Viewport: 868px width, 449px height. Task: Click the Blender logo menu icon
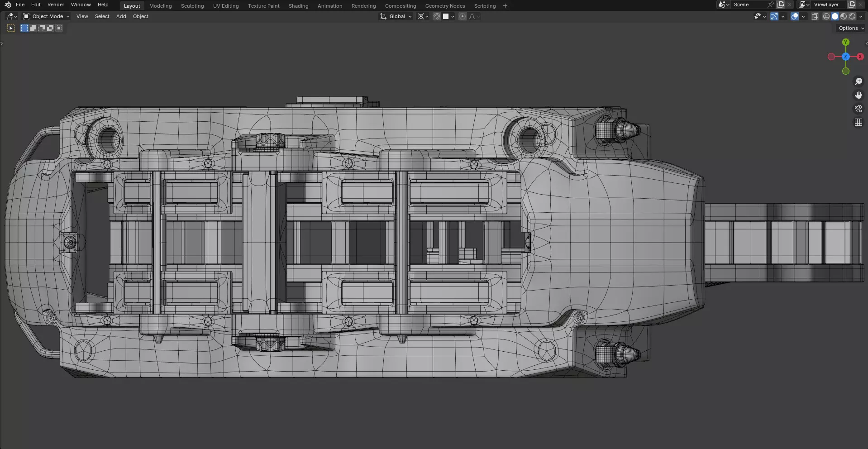8,5
